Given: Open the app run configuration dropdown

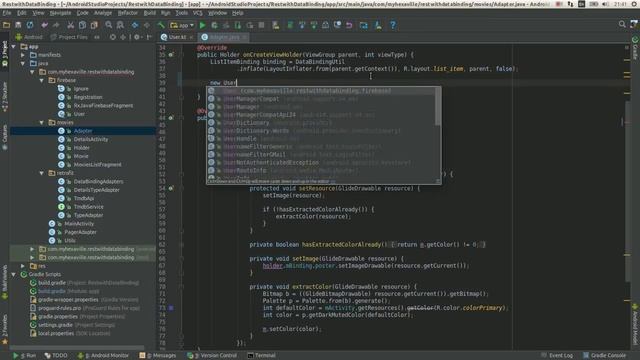Looking at the screenshot, I should (182, 25).
